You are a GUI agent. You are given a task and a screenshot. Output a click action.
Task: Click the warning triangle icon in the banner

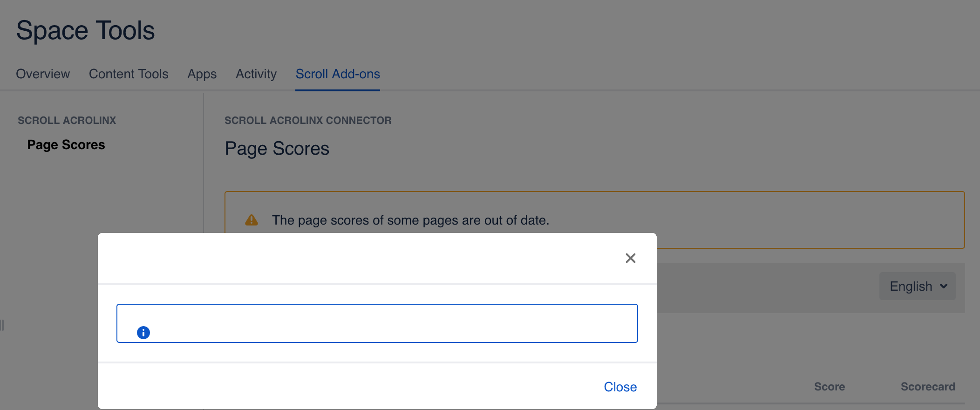pos(252,220)
